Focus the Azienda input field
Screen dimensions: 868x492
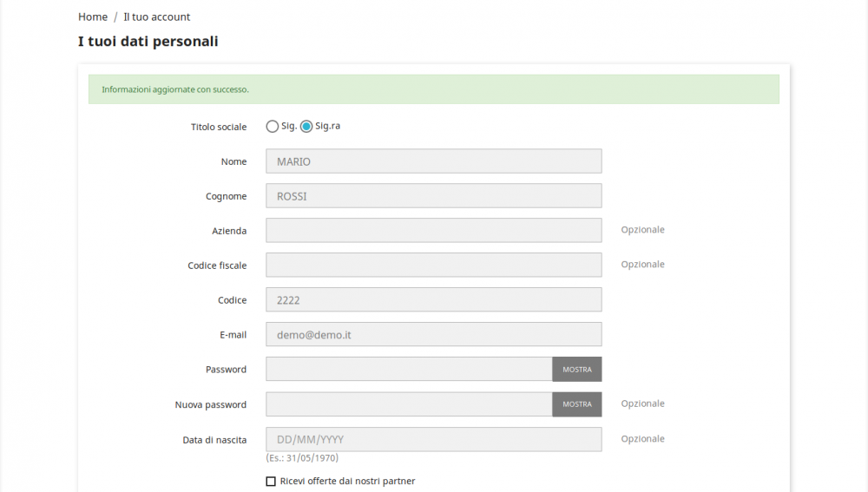coord(433,230)
